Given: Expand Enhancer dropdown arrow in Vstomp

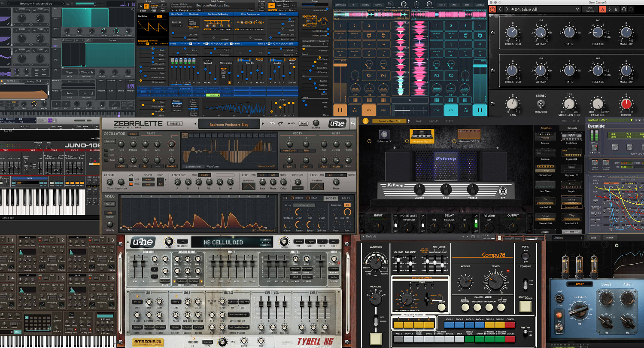Looking at the screenshot, I should (391, 141).
